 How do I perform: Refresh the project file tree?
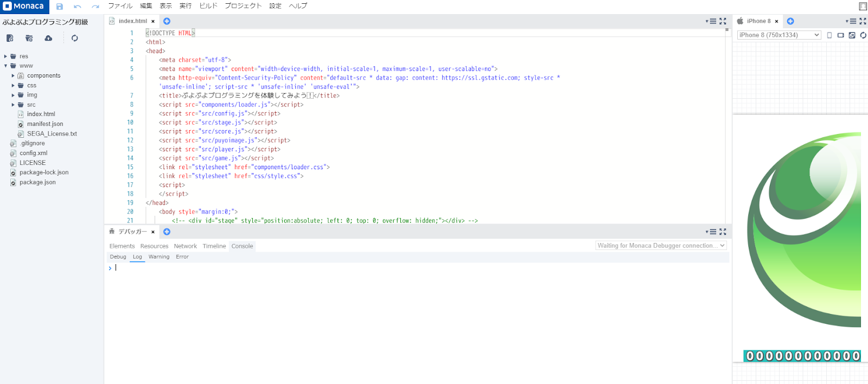[74, 38]
